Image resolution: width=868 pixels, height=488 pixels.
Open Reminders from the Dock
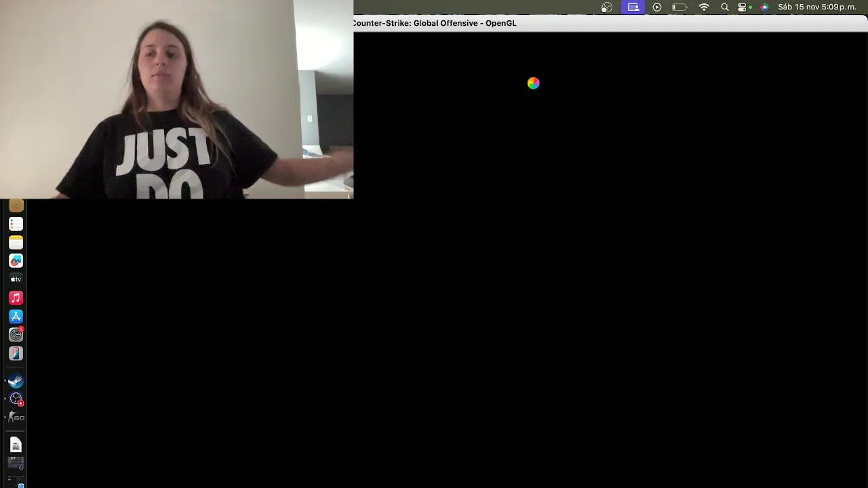[x=16, y=224]
